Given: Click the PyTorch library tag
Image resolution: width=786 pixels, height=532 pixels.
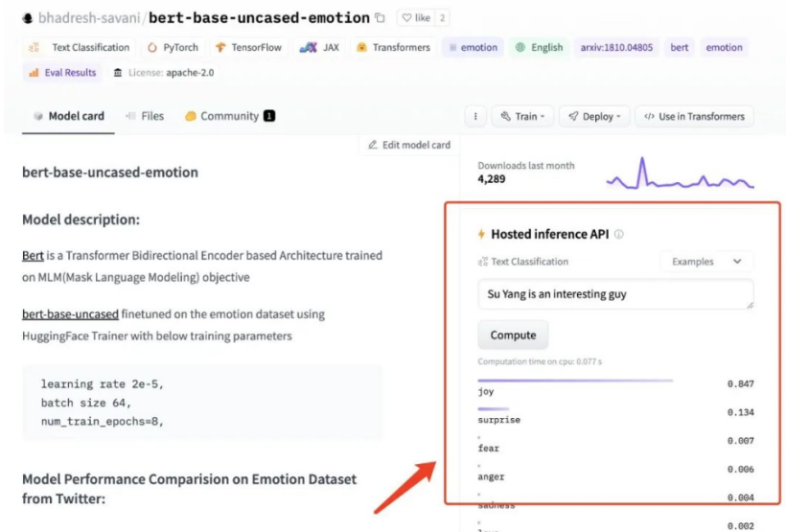Looking at the screenshot, I should [172, 47].
